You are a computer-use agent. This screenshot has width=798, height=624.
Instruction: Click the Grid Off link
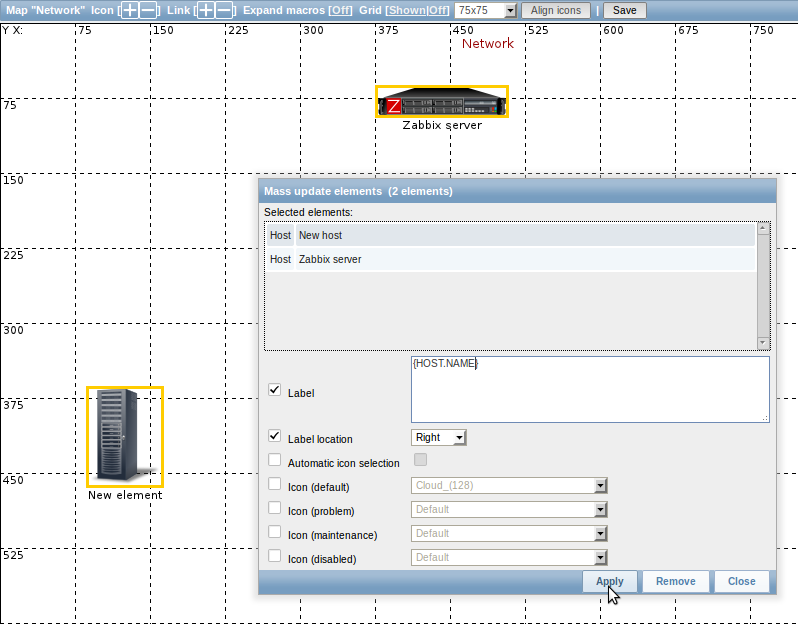[x=437, y=10]
